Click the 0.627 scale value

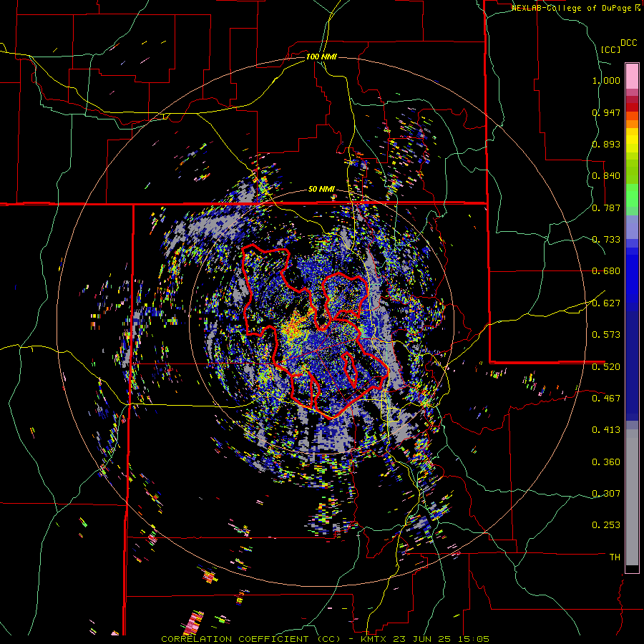coord(606,303)
